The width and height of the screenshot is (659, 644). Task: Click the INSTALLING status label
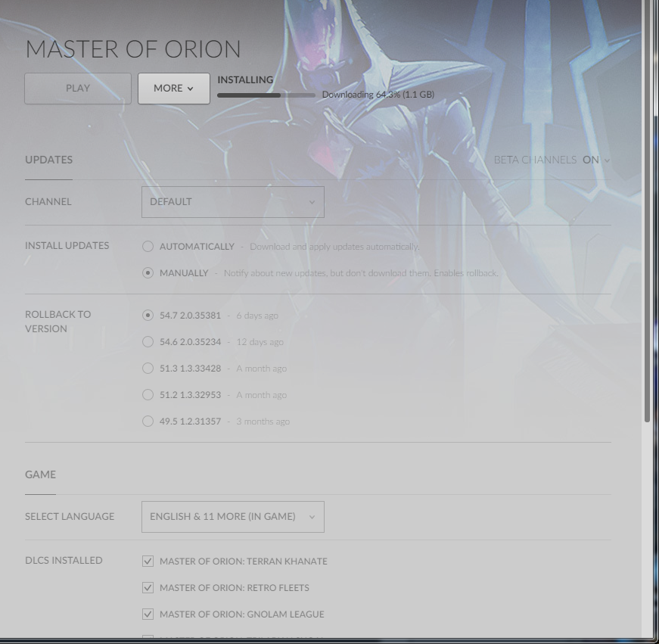[245, 80]
